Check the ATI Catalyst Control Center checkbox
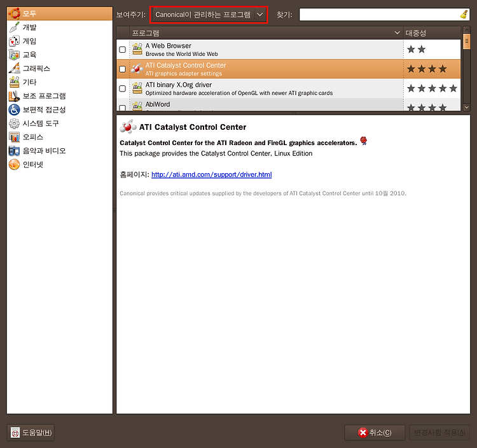 122,69
